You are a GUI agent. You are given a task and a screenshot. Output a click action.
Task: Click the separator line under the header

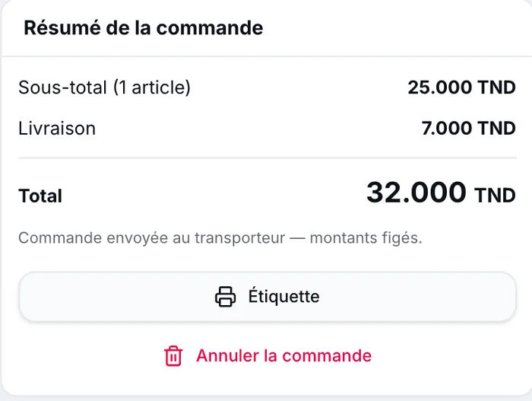point(267,56)
